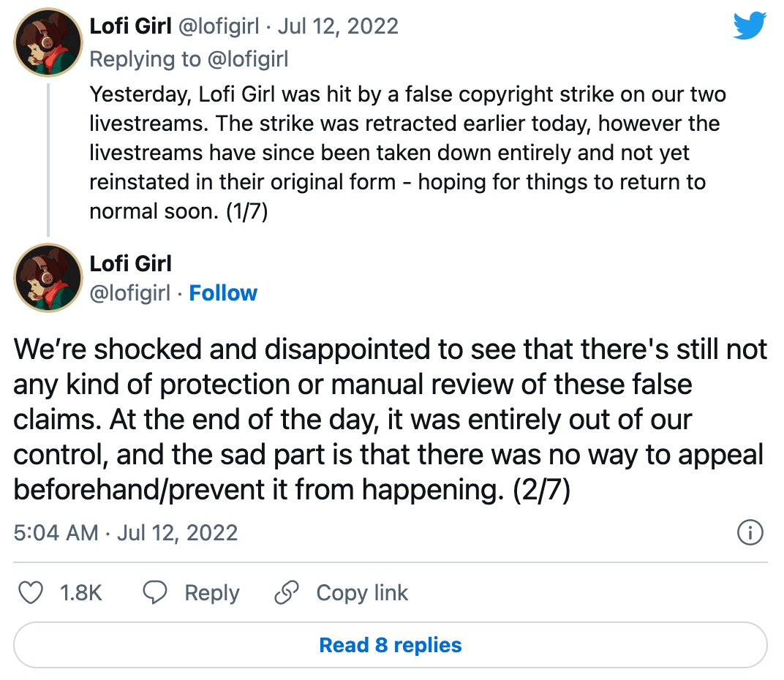Viewport: 784px width, 680px height.
Task: Click the Twitter bird logo
Action: (750, 26)
